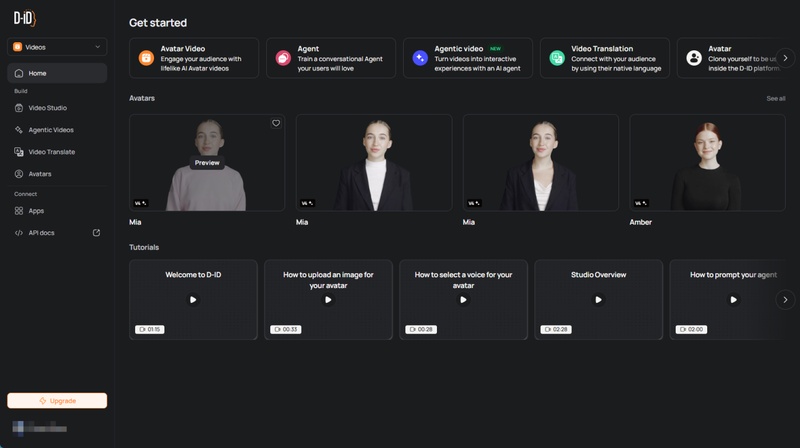The width and height of the screenshot is (800, 448).
Task: Open the blurred user account profile
Action: pyautogui.click(x=39, y=428)
